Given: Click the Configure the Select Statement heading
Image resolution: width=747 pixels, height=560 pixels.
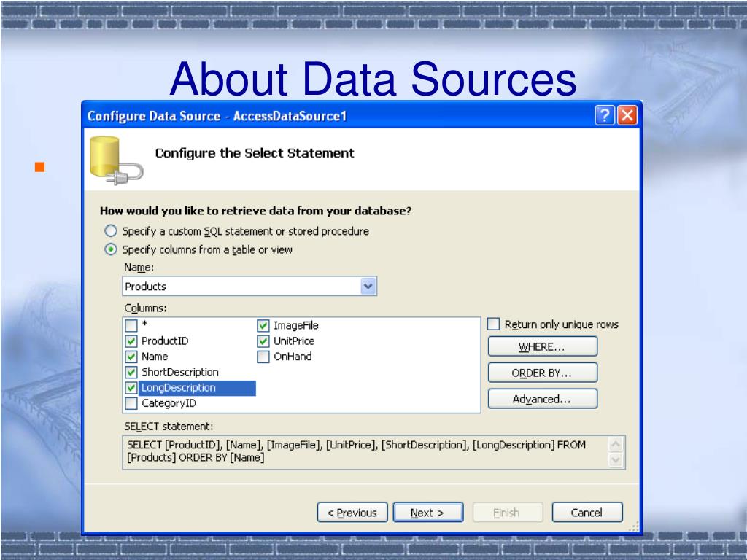Looking at the screenshot, I should click(x=255, y=153).
